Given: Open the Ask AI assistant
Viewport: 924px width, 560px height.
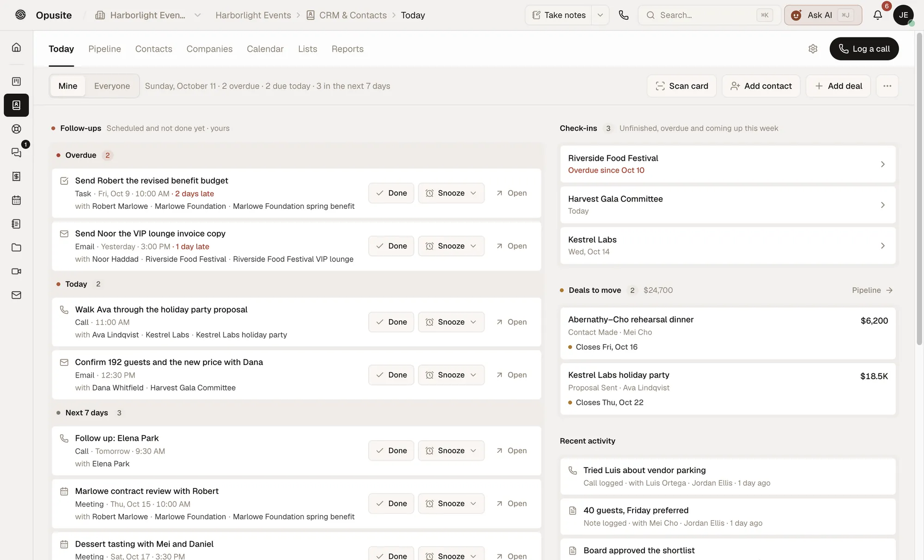Looking at the screenshot, I should point(823,15).
